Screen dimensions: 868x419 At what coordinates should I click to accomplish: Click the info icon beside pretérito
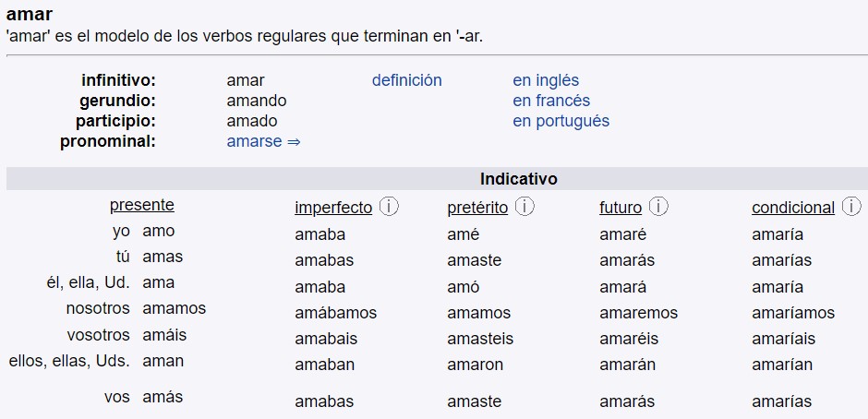point(524,207)
